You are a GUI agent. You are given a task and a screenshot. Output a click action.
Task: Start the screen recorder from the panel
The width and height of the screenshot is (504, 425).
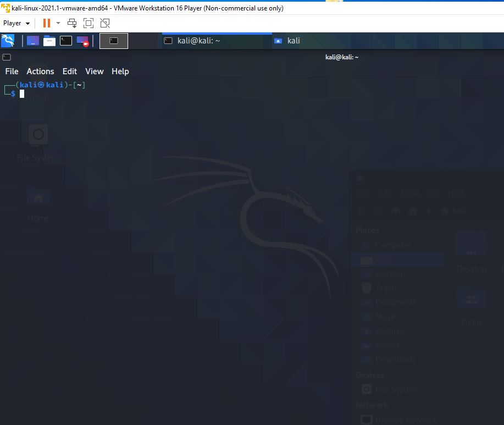coord(81,40)
